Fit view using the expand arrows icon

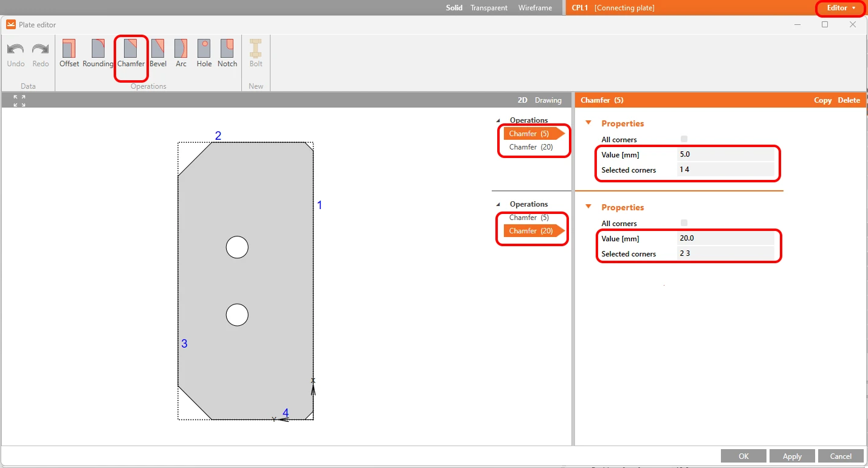[19, 101]
